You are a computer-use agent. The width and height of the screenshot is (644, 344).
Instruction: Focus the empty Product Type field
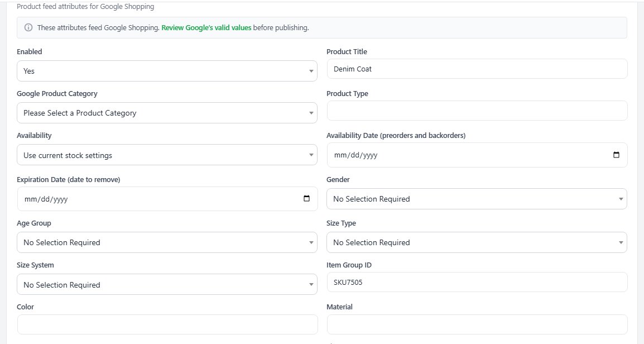pos(477,111)
